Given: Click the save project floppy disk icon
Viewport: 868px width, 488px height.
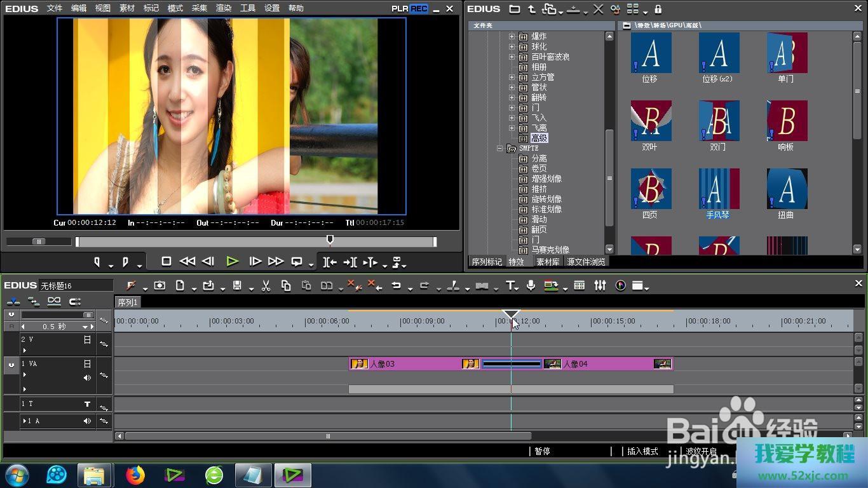Looking at the screenshot, I should [237, 286].
